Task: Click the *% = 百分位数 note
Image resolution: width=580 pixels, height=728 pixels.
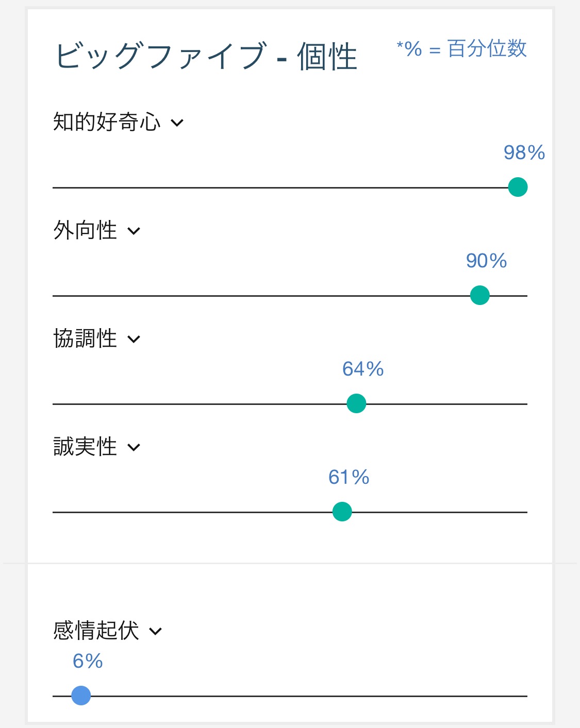Action: [x=461, y=49]
